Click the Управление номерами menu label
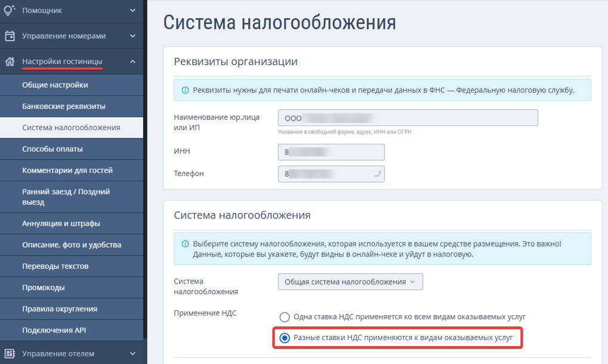The height and width of the screenshot is (364, 608). pyautogui.click(x=64, y=36)
